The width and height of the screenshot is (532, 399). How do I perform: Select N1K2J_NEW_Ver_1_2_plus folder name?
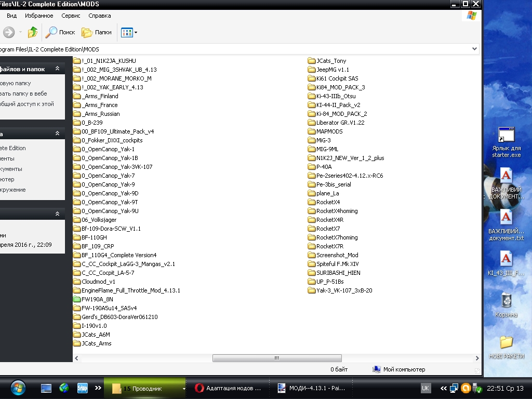pos(350,158)
